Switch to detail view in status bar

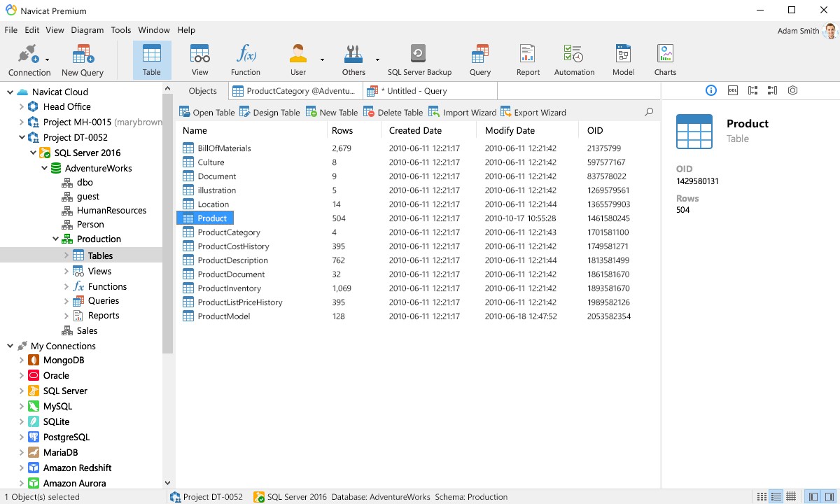pyautogui.click(x=776, y=497)
